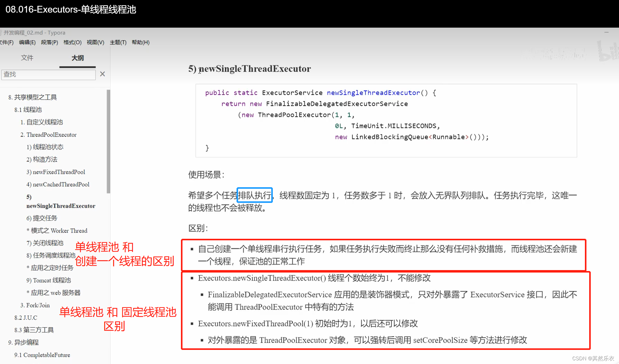619x364 pixels.
Task: Select outline entry 8. 共享模型之工具
Action: coord(33,97)
